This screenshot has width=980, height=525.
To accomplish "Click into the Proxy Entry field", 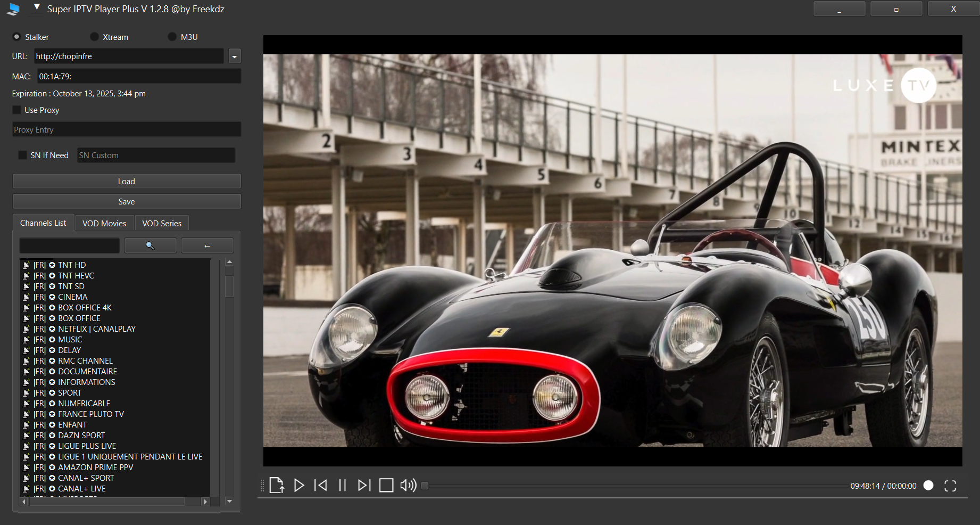I will (127, 129).
